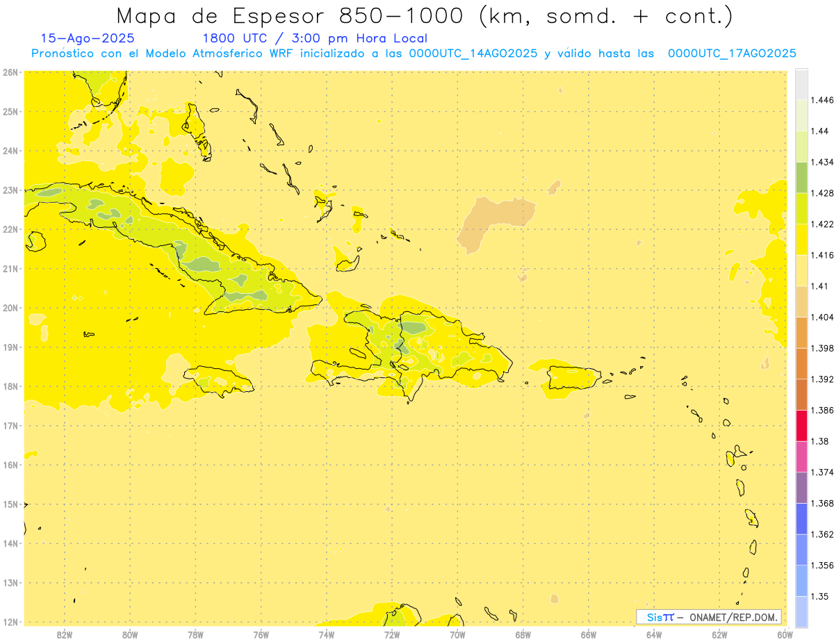Click the colorbar value '1.416'

(x=822, y=255)
